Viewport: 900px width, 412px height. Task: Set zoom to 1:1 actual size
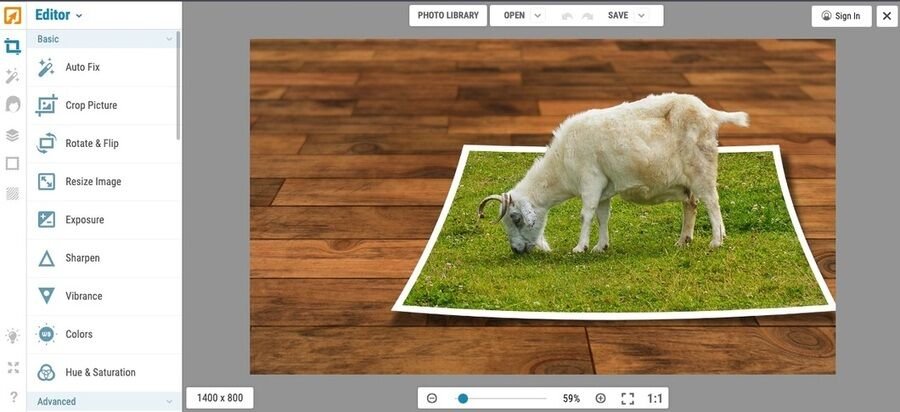[655, 398]
